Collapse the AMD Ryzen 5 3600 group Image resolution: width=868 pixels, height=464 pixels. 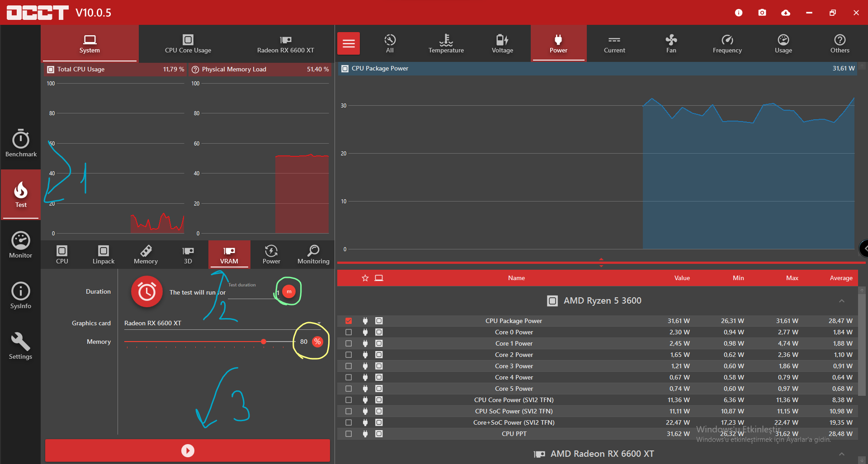tap(841, 301)
